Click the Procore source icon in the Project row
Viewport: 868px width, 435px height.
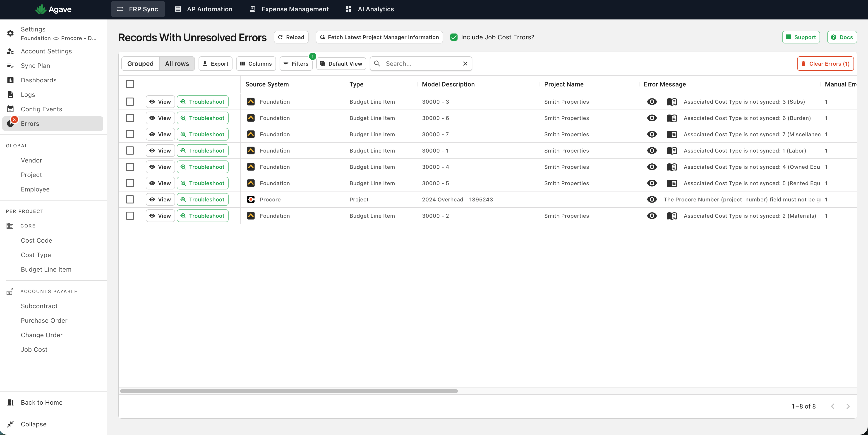click(251, 199)
